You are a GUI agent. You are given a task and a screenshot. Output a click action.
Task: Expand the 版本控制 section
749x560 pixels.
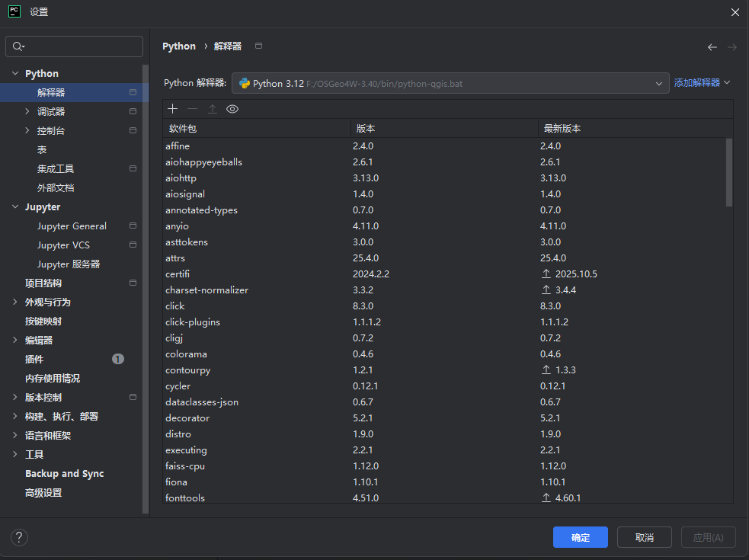point(14,397)
